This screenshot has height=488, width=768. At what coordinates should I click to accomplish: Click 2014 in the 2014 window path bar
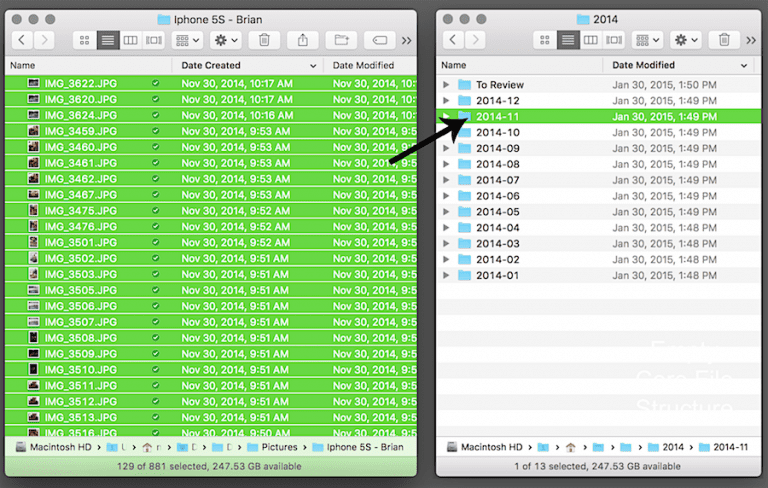(x=666, y=447)
